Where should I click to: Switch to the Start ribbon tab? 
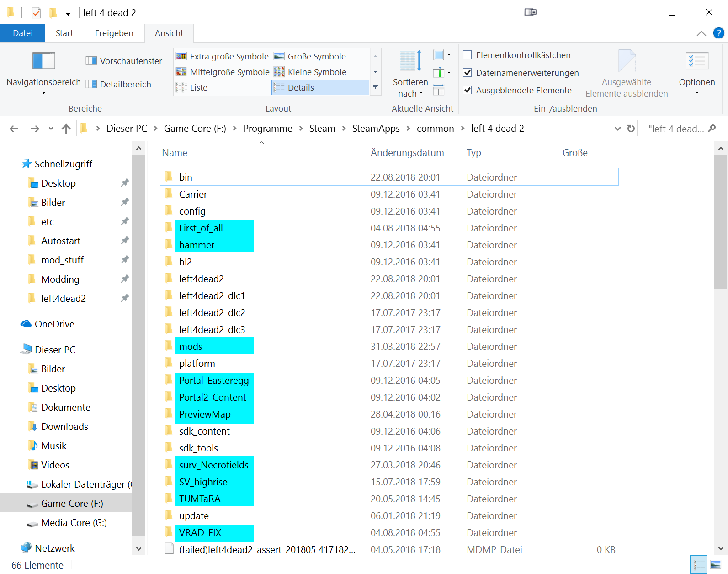(x=64, y=33)
